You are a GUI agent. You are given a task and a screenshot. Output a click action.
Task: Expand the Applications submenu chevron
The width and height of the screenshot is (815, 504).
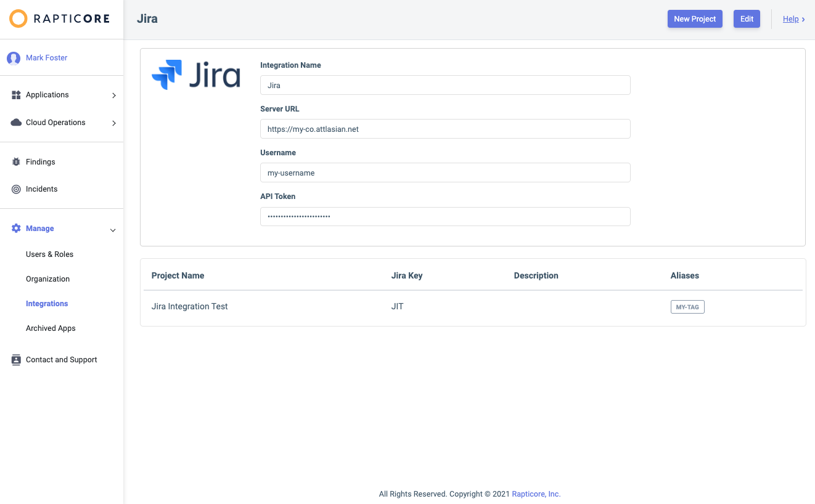(114, 96)
